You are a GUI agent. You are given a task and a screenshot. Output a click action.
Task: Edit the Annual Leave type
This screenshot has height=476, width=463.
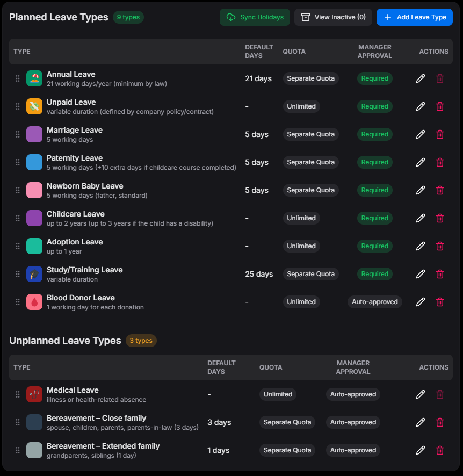click(x=421, y=78)
